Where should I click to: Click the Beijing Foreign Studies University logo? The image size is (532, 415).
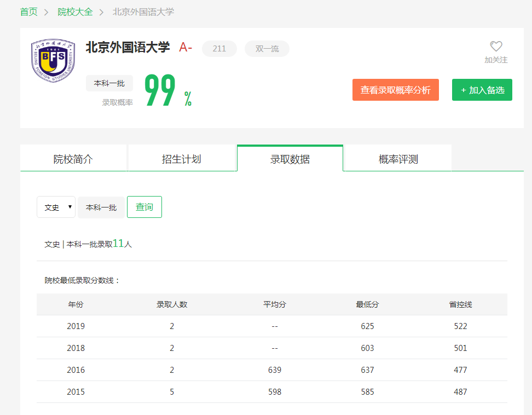(x=53, y=60)
